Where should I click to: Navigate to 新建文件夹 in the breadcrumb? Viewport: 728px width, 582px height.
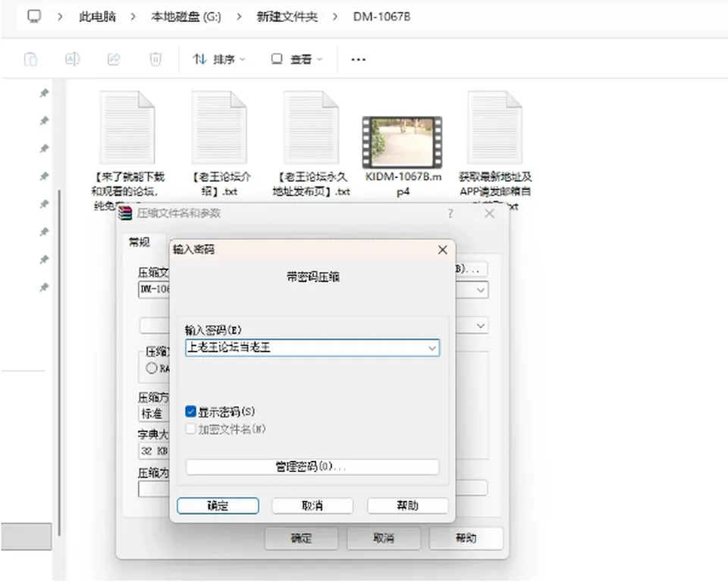pyautogui.click(x=287, y=17)
